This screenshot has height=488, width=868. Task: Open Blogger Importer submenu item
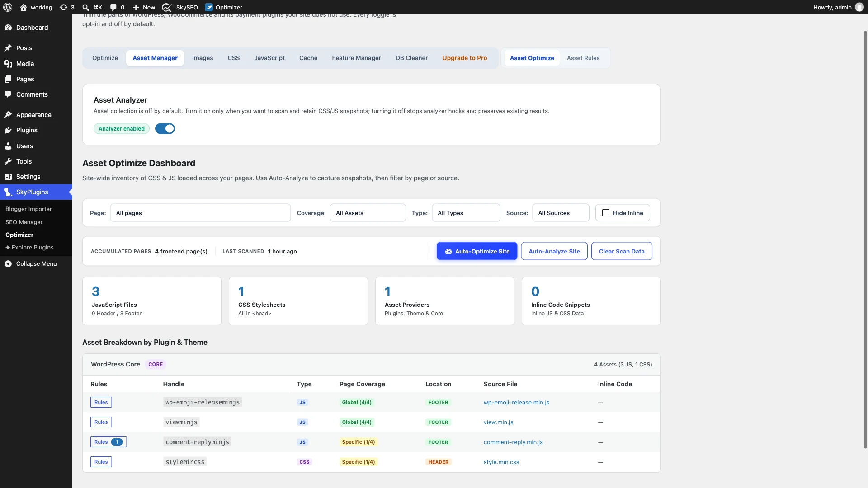point(28,209)
